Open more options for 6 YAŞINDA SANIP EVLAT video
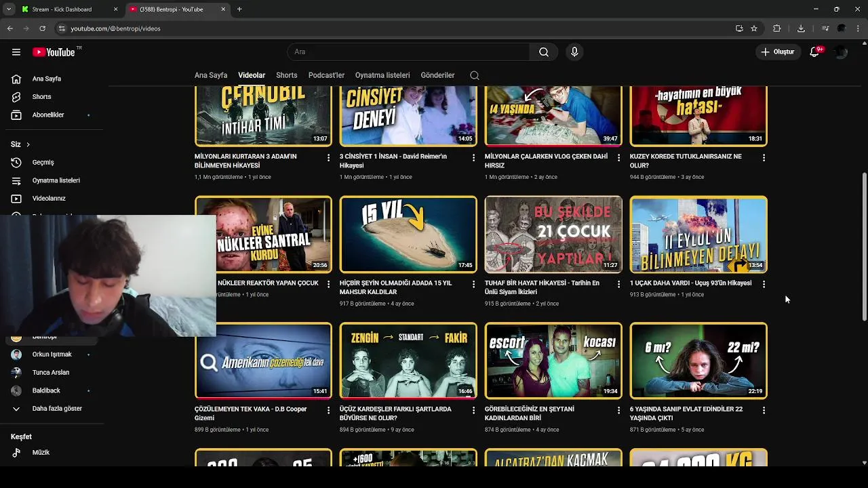Viewport: 868px width, 488px height. click(764, 410)
